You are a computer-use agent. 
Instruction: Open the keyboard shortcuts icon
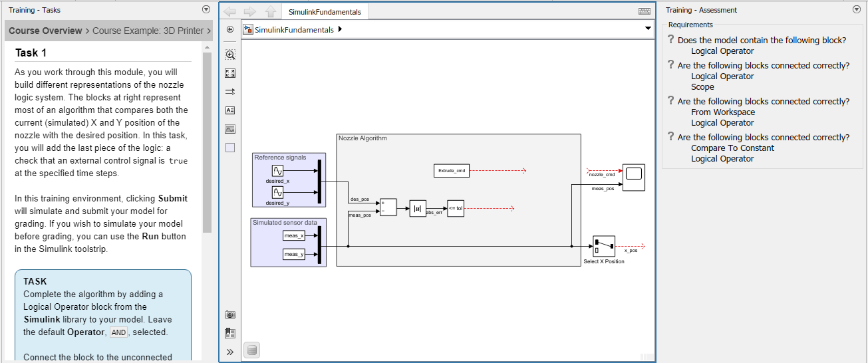pyautogui.click(x=644, y=11)
